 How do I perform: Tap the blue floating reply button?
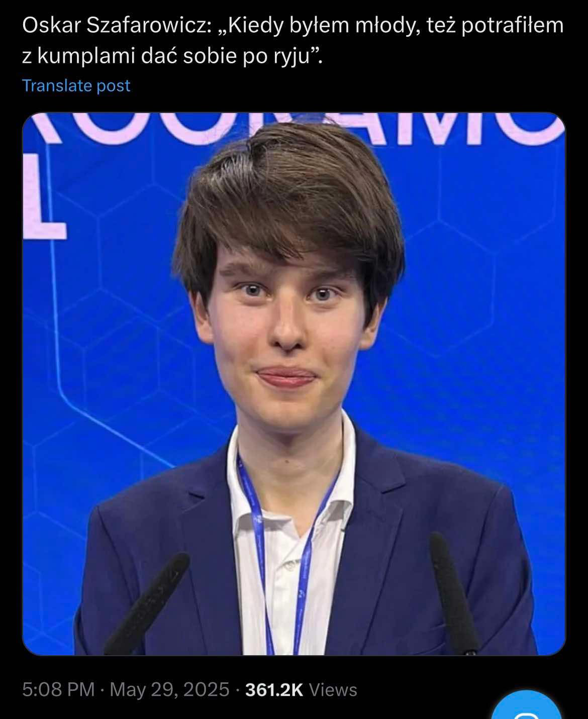(x=526, y=706)
